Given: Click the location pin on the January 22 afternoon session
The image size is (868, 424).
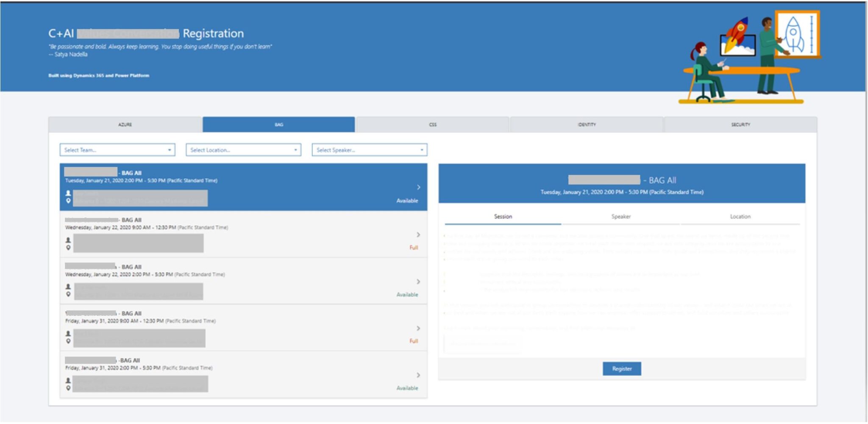Looking at the screenshot, I should (68, 293).
